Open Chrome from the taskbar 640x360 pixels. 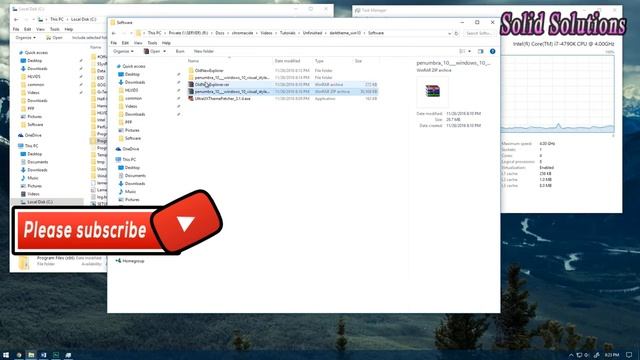point(19,355)
